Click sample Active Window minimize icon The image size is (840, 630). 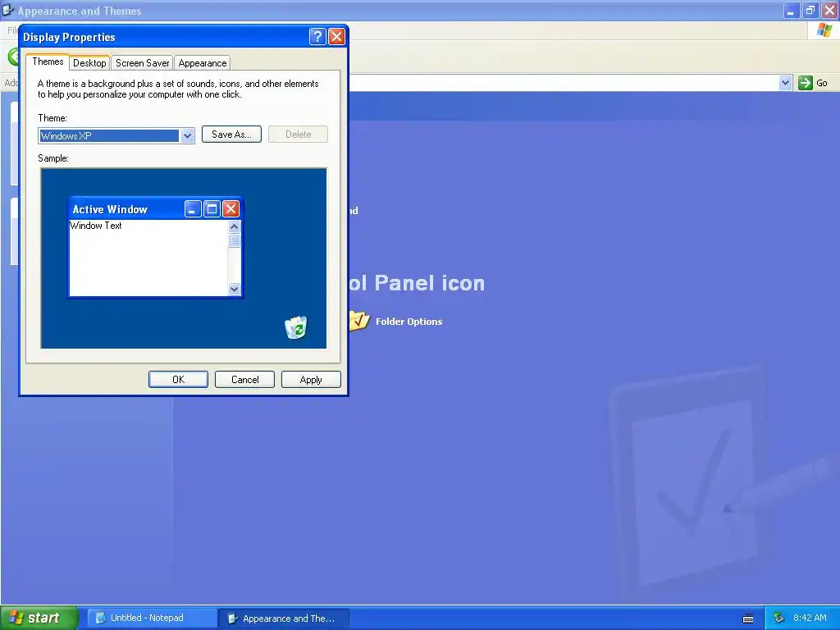click(x=193, y=209)
